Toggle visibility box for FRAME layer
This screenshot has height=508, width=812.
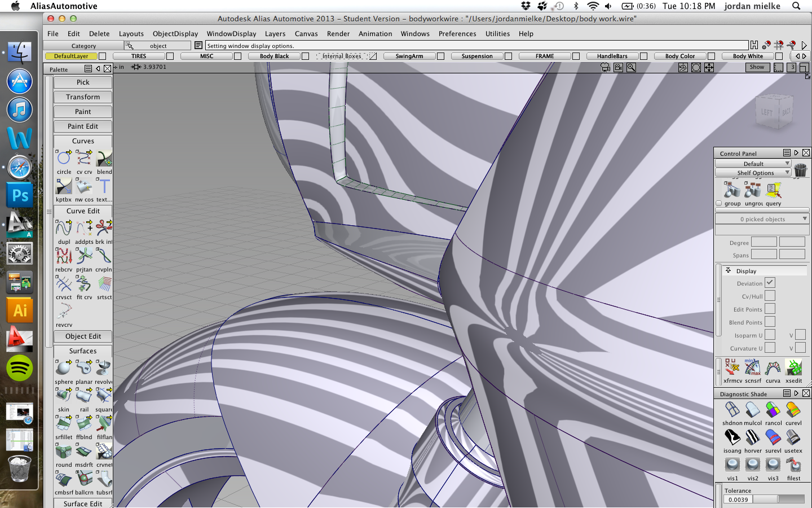click(576, 56)
